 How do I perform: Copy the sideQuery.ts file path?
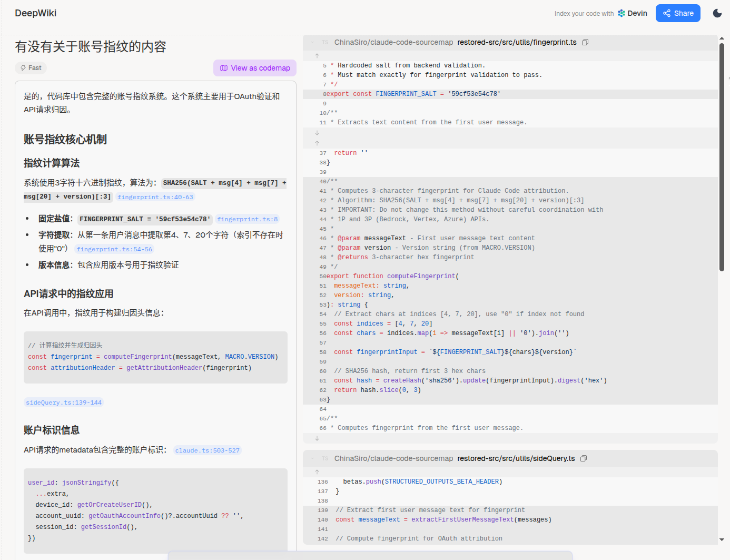point(584,458)
